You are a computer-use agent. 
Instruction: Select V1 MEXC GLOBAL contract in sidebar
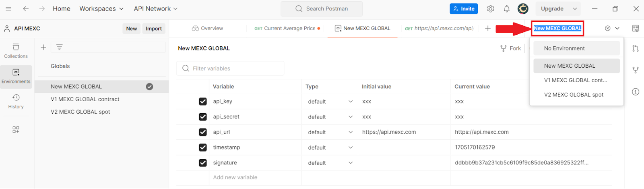pyautogui.click(x=101, y=99)
